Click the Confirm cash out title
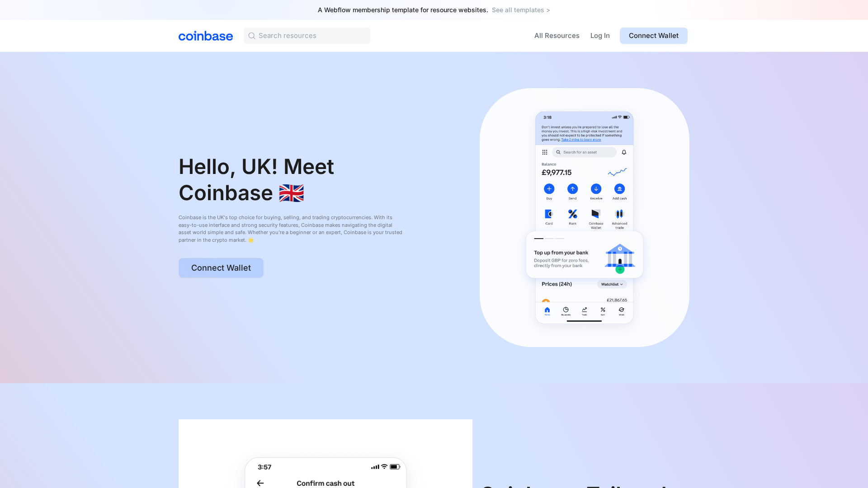 click(x=325, y=483)
